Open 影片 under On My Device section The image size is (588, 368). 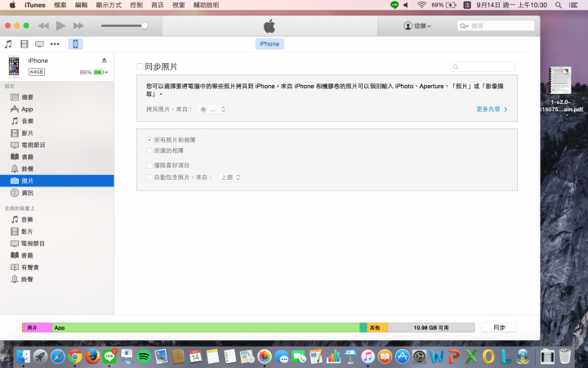pos(57,231)
